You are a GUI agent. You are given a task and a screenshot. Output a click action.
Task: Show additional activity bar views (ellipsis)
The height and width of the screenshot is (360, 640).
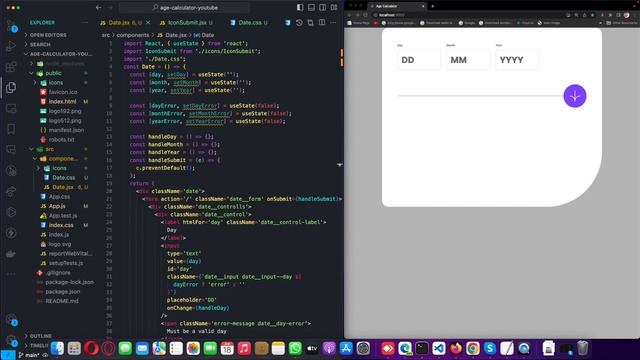pyautogui.click(x=11, y=274)
